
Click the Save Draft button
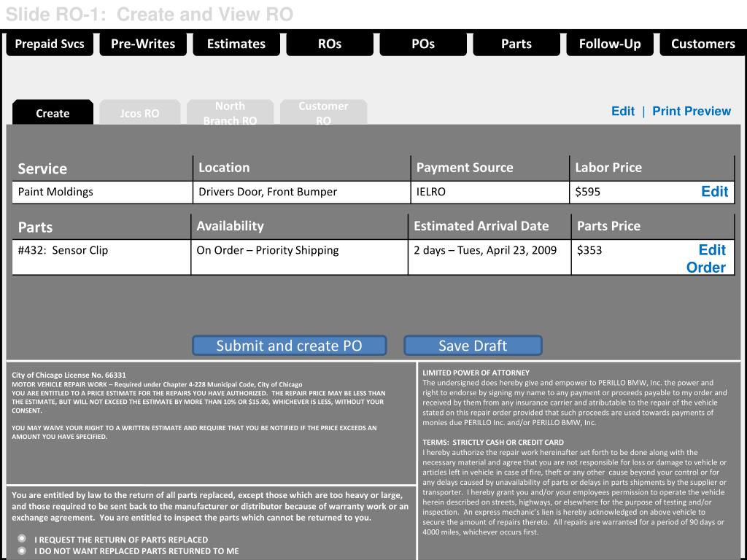(x=473, y=345)
